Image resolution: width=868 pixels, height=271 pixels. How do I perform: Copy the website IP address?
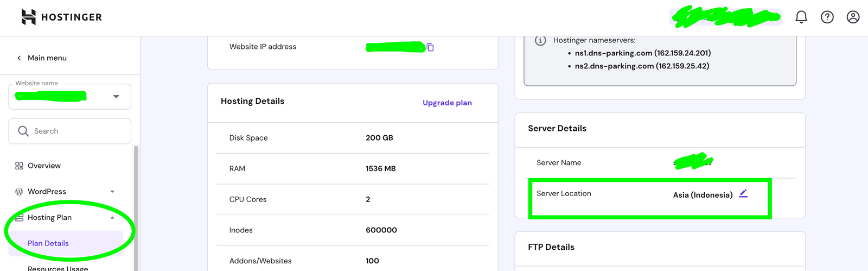pyautogui.click(x=430, y=47)
